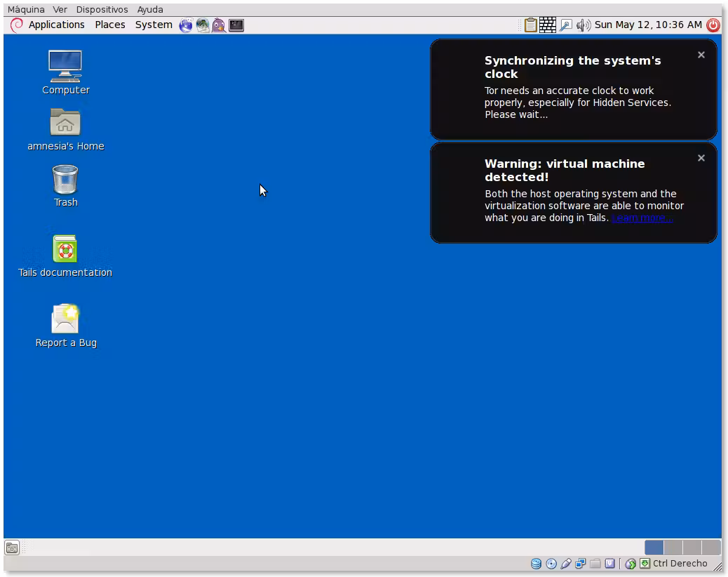Click VirtualBox hard disk activity indicator

click(x=537, y=564)
